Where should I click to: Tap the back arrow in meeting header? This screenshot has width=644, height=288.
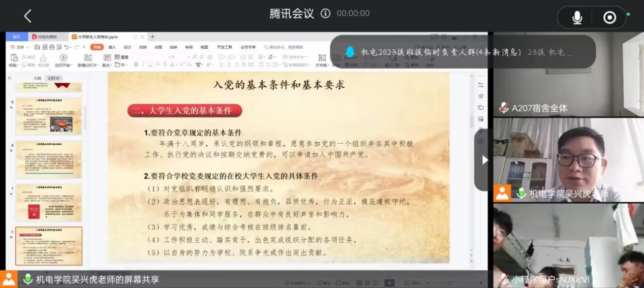pyautogui.click(x=27, y=16)
